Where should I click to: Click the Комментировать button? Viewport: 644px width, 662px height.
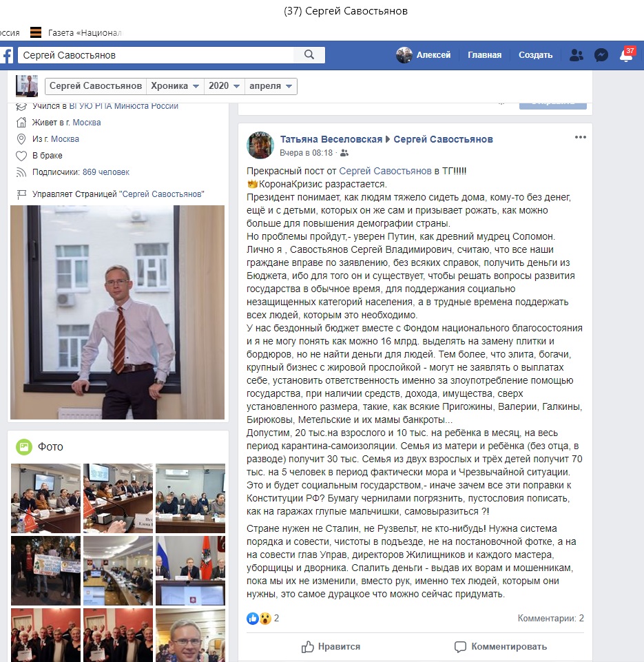coord(500,646)
